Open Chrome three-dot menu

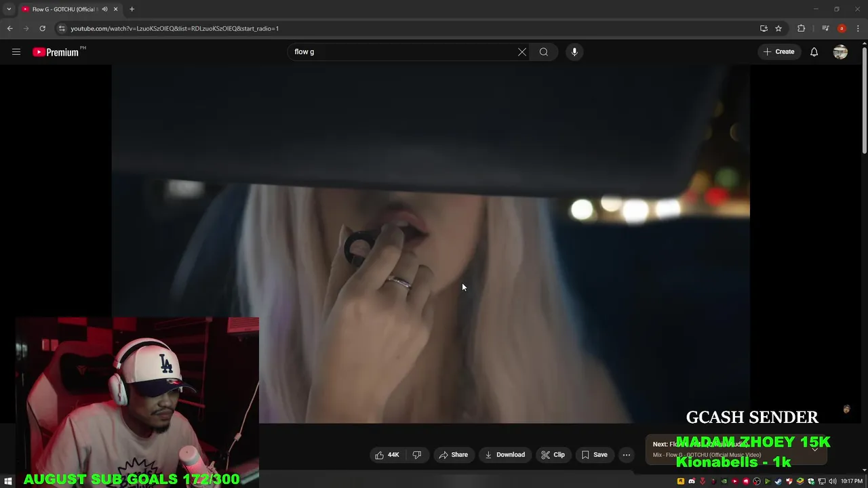point(858,28)
